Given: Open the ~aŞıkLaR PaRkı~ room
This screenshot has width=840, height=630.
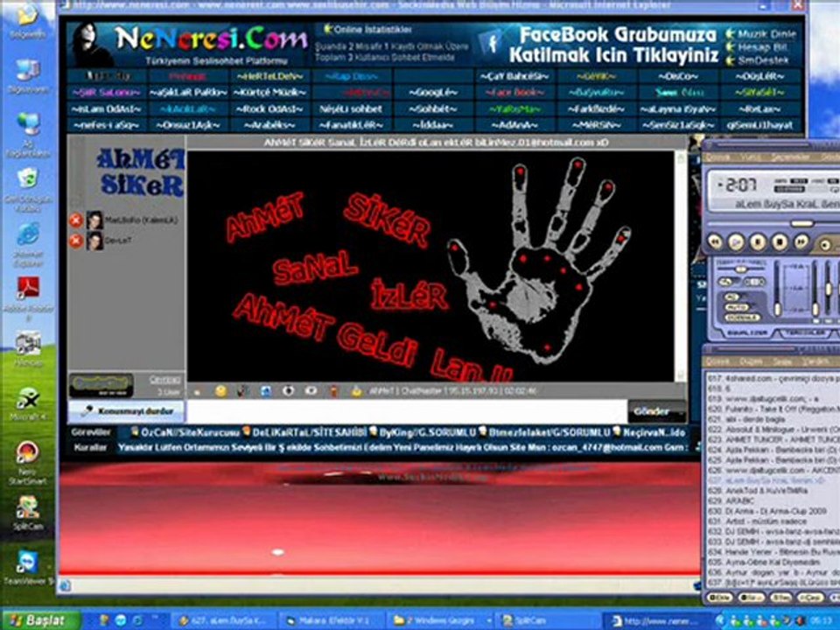Looking at the screenshot, I should click(x=189, y=93).
